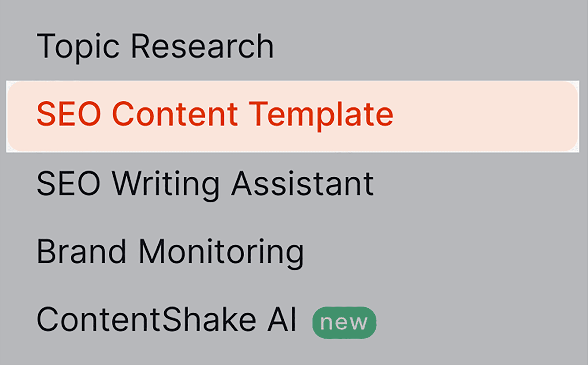Open Topic Research from the menu
The height and width of the screenshot is (365, 588).
tap(155, 46)
